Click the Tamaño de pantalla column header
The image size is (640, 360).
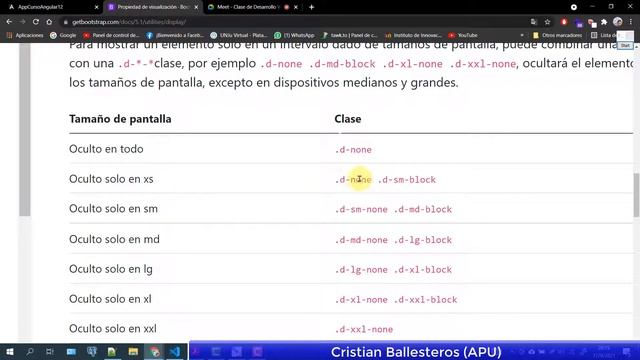pos(120,119)
